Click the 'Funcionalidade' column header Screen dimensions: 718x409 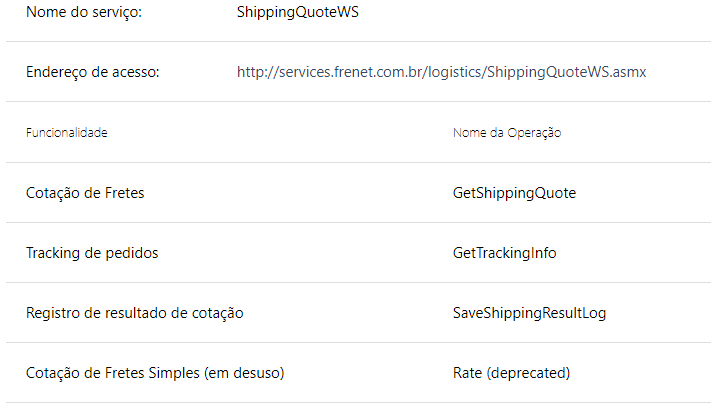67,133
